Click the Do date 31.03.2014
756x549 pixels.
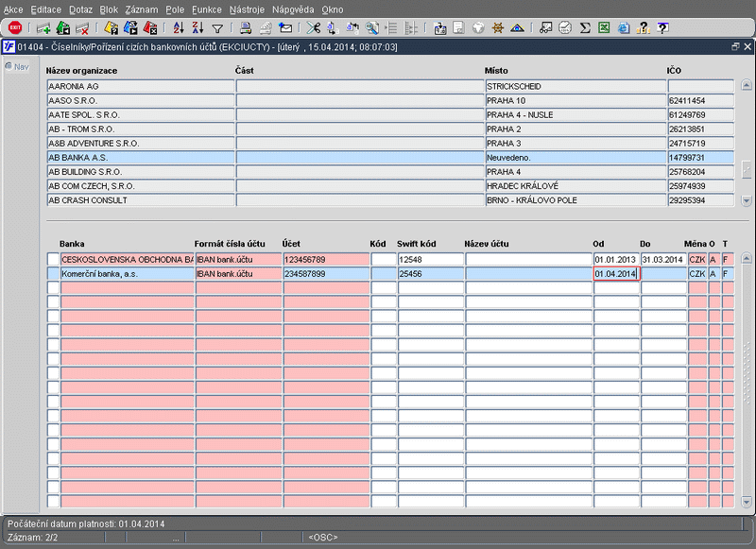point(663,259)
